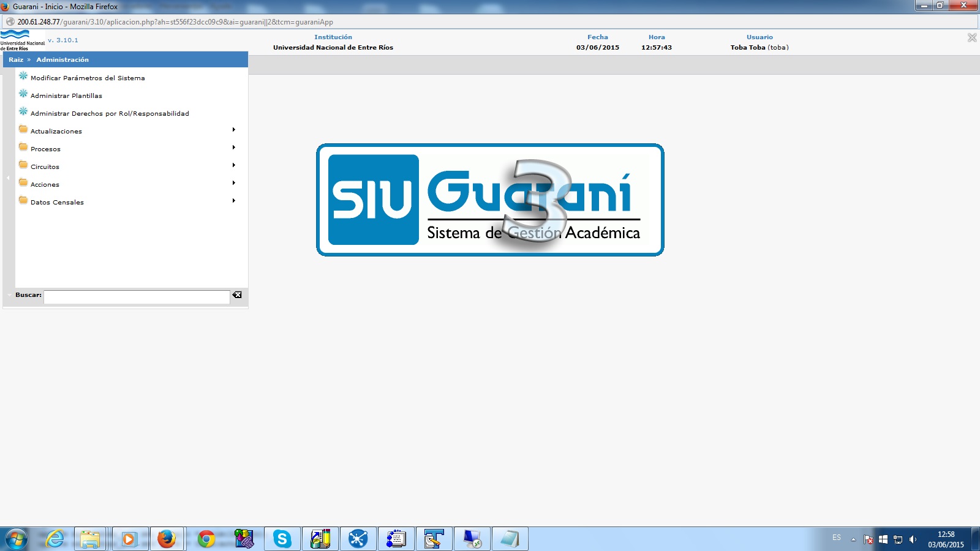Open the Procesos menu entry

(x=45, y=149)
